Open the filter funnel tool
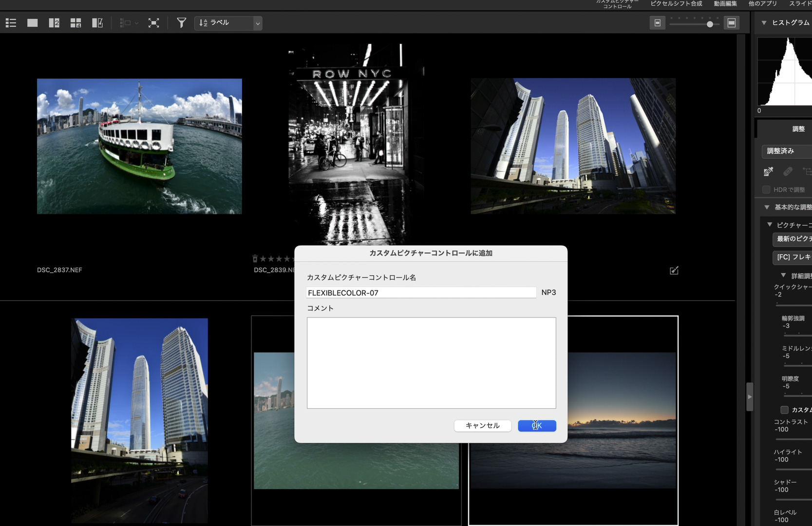The width and height of the screenshot is (812, 526). (x=181, y=23)
